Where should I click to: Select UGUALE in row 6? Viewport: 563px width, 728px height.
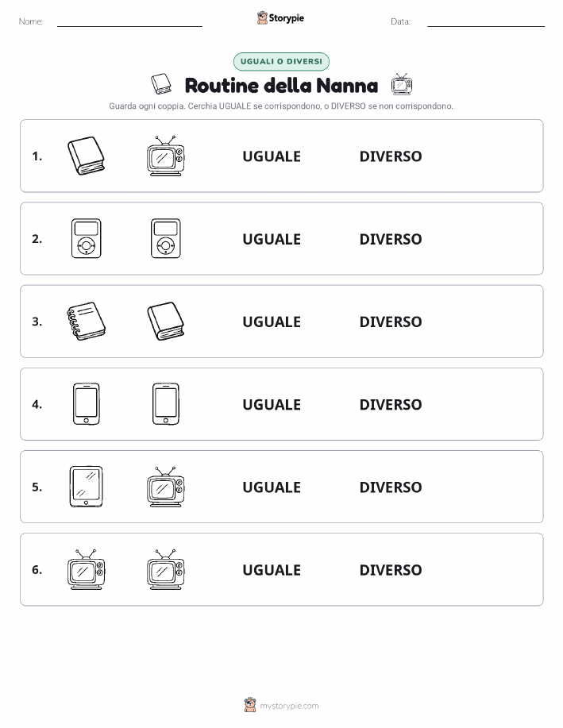(272, 570)
